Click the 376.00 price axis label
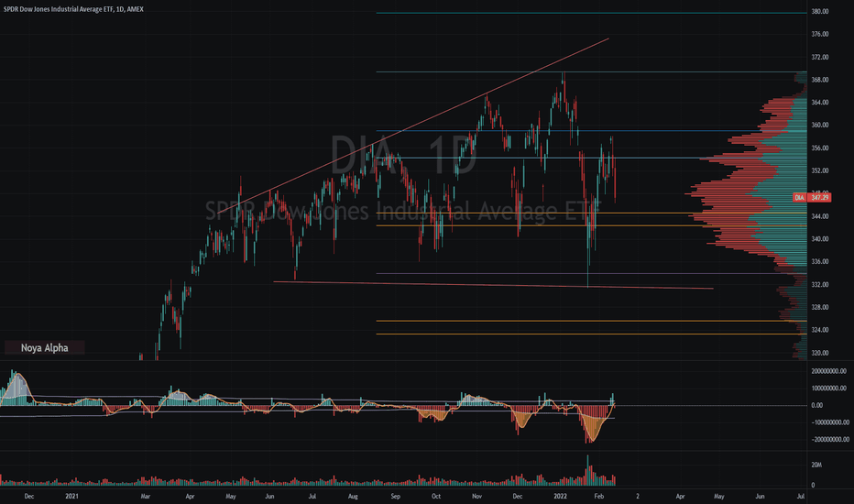This screenshot has height=504, width=854. pyautogui.click(x=820, y=34)
